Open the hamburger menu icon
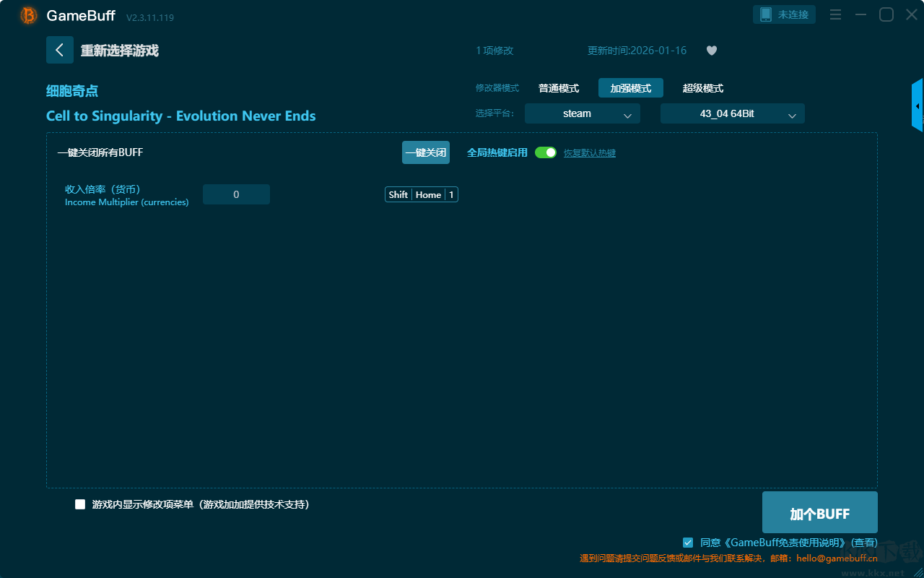Image resolution: width=924 pixels, height=578 pixels. [x=835, y=14]
